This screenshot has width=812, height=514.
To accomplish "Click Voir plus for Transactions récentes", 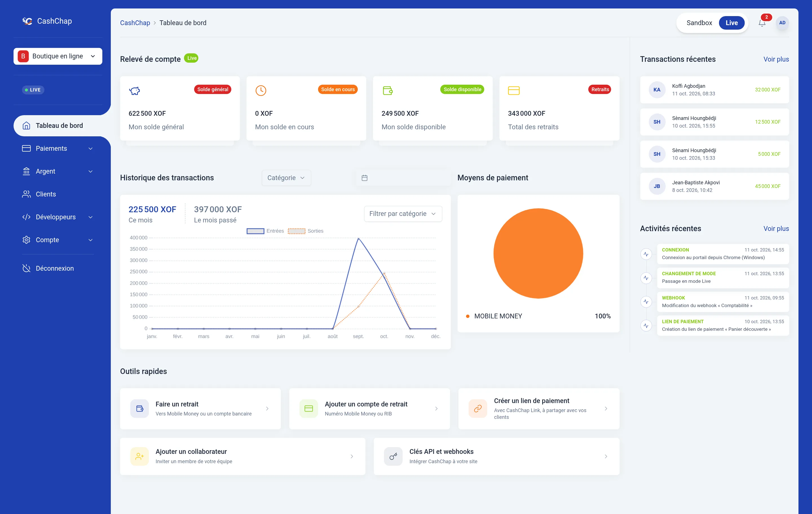I will [776, 59].
